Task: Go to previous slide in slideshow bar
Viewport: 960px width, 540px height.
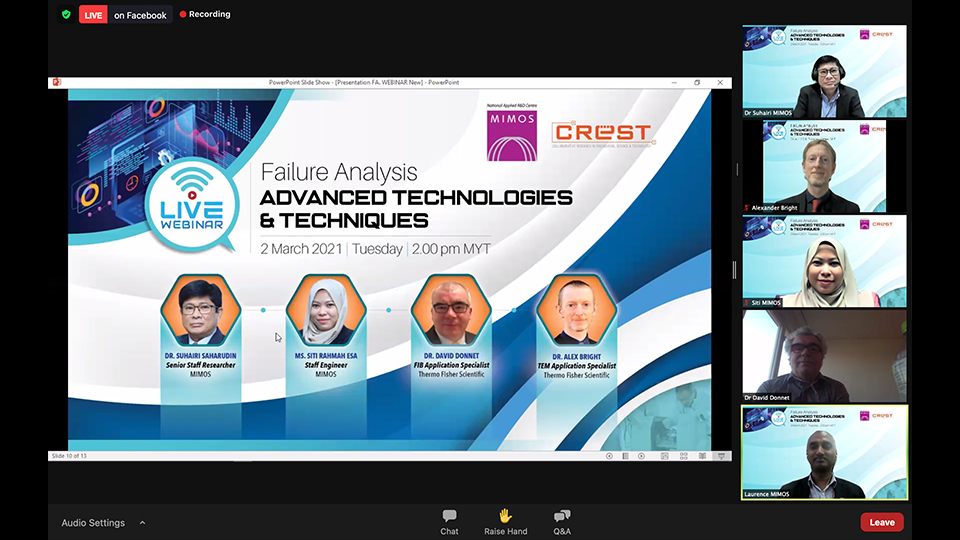Action: (609, 456)
